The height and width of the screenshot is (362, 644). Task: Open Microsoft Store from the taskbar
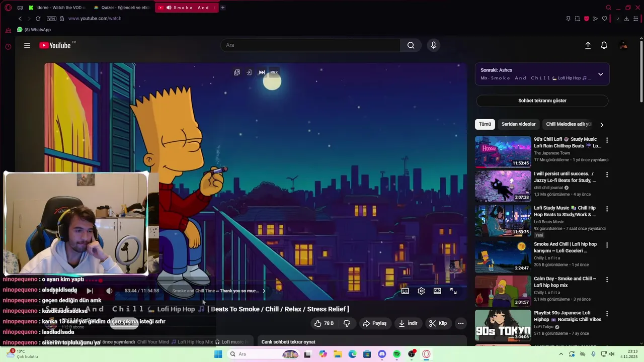click(367, 354)
